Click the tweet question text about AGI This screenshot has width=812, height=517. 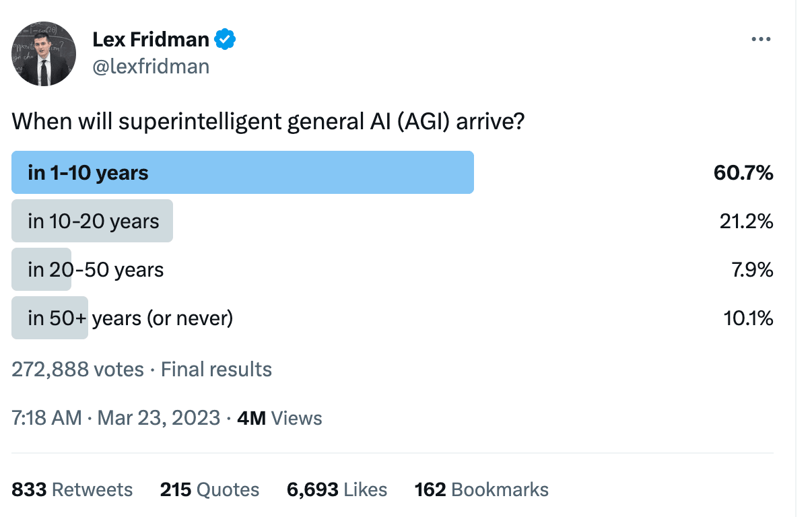[268, 122]
